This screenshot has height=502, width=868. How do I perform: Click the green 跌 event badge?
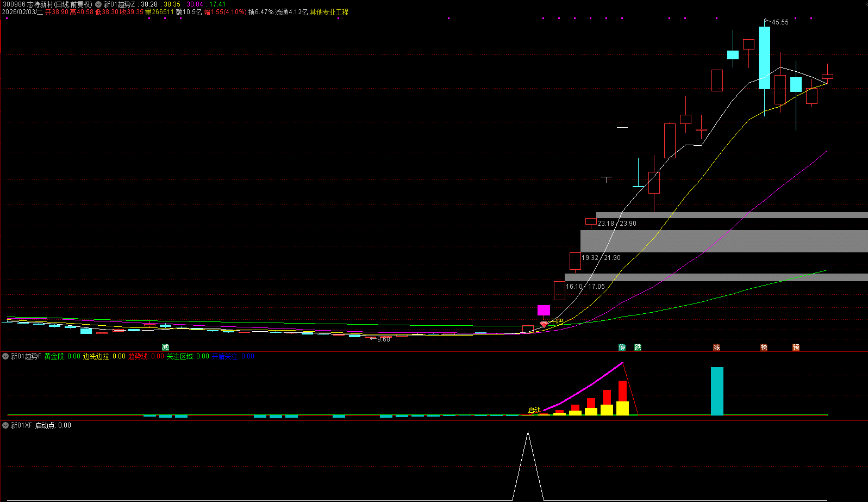point(638,347)
